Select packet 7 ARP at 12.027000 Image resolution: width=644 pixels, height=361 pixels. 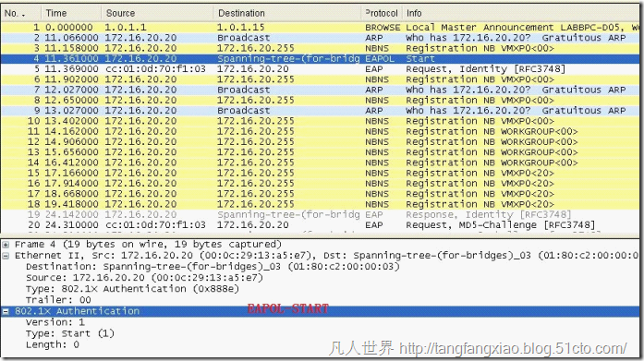(x=320, y=90)
